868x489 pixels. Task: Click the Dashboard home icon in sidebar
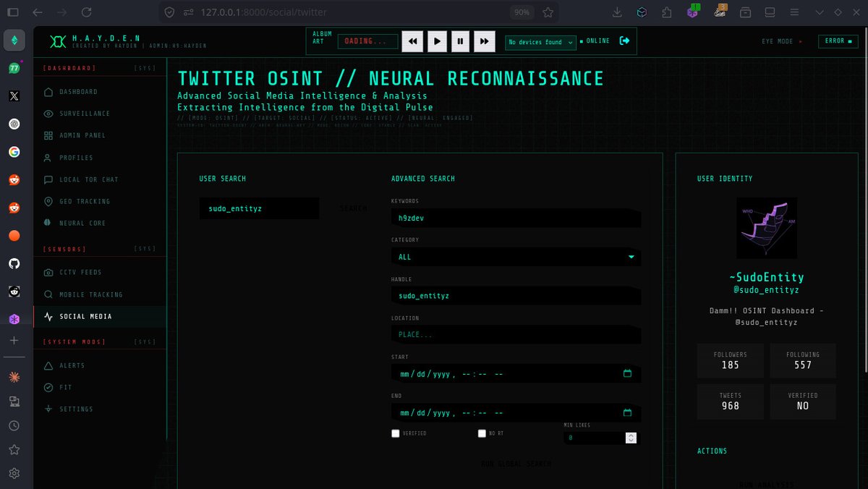coord(48,92)
